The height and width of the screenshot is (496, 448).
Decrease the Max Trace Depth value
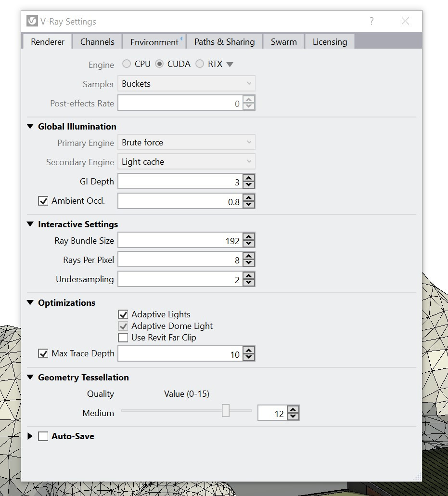tap(249, 357)
